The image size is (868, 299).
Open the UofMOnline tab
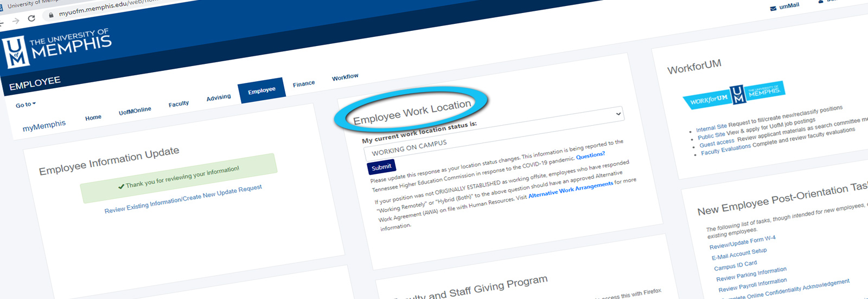click(135, 110)
